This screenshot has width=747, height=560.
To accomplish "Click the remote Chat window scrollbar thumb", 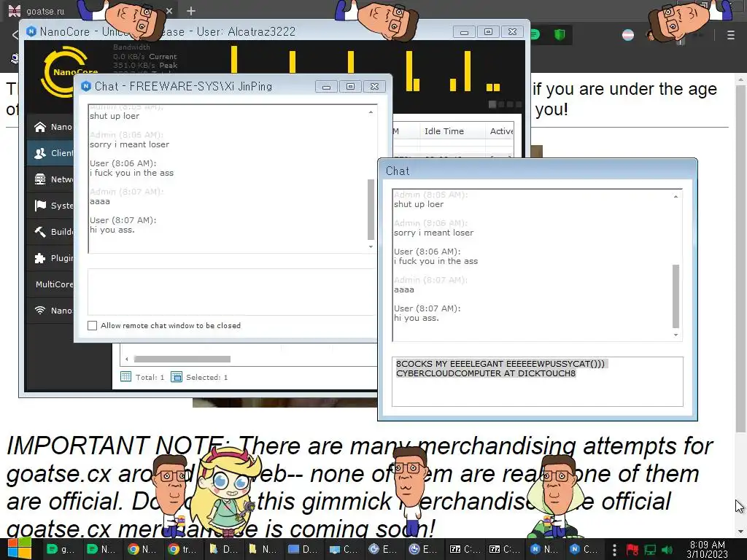I will (x=676, y=296).
